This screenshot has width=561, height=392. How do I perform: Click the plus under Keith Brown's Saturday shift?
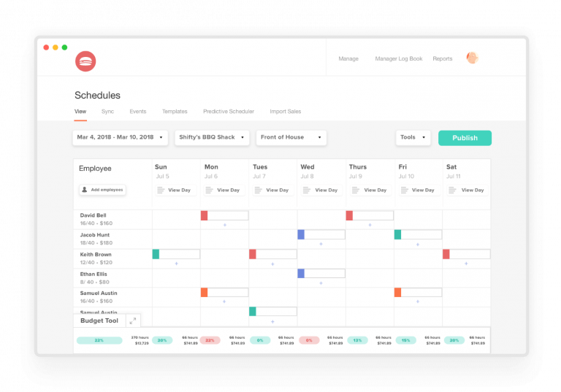(x=466, y=264)
